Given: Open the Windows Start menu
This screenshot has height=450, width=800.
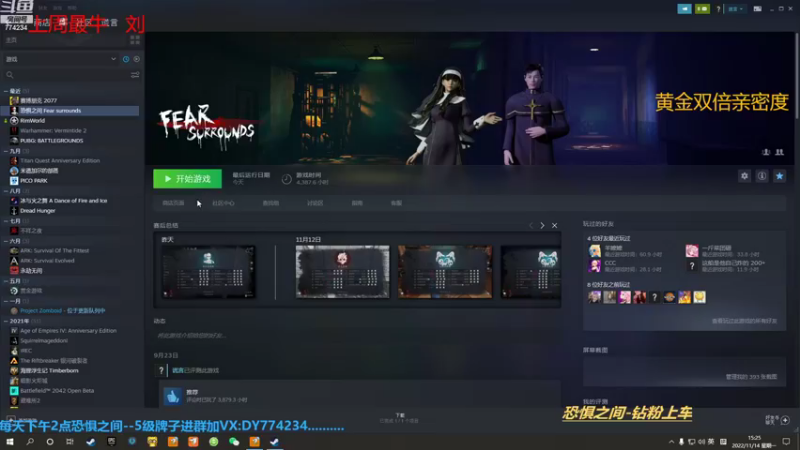Looking at the screenshot, I should coord(10,442).
